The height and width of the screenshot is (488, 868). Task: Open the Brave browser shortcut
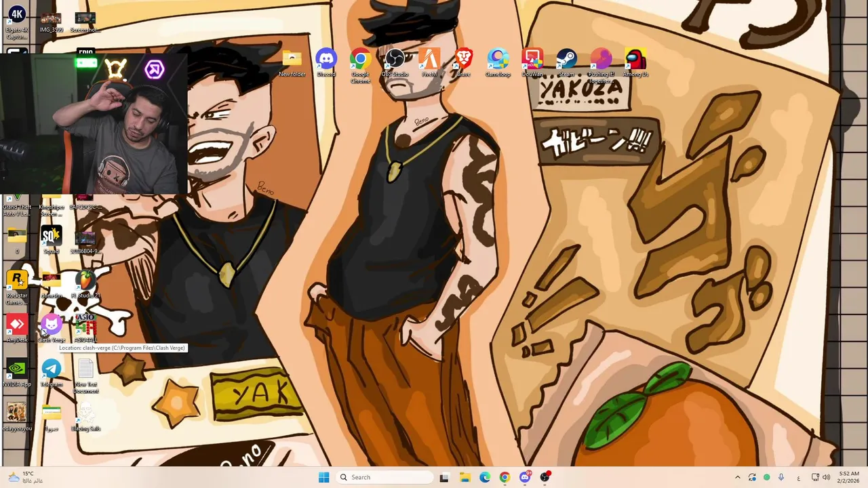[x=464, y=64]
